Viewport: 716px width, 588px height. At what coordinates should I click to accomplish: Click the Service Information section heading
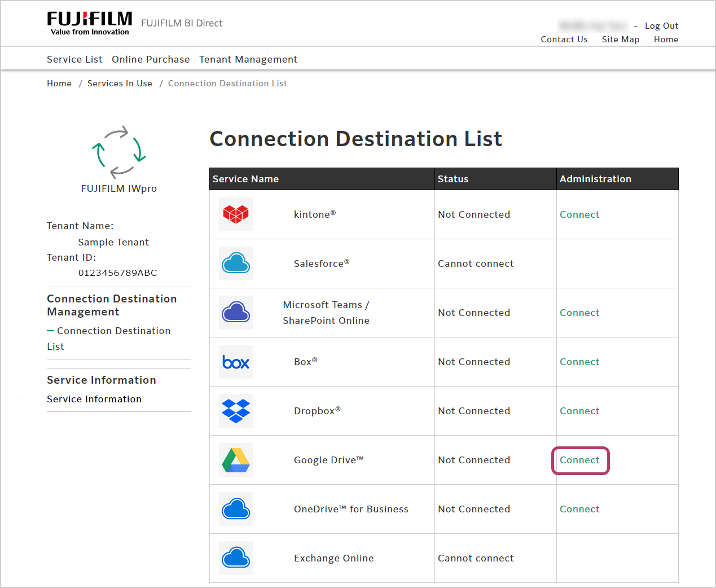102,380
